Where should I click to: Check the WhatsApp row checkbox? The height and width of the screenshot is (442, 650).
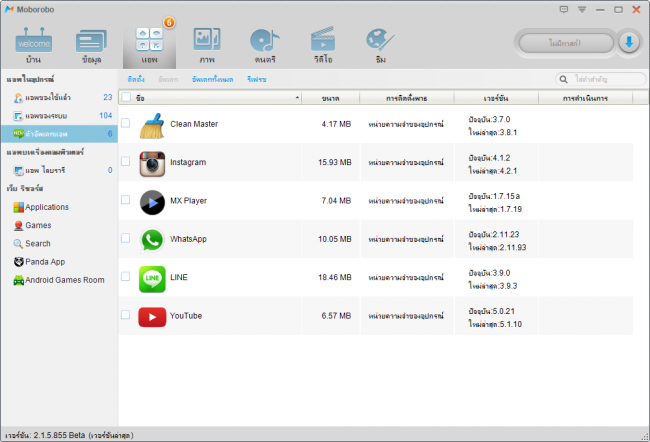click(x=126, y=238)
